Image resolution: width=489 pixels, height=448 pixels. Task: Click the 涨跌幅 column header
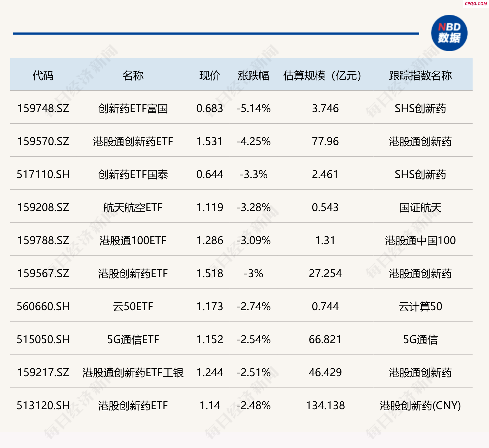253,75
